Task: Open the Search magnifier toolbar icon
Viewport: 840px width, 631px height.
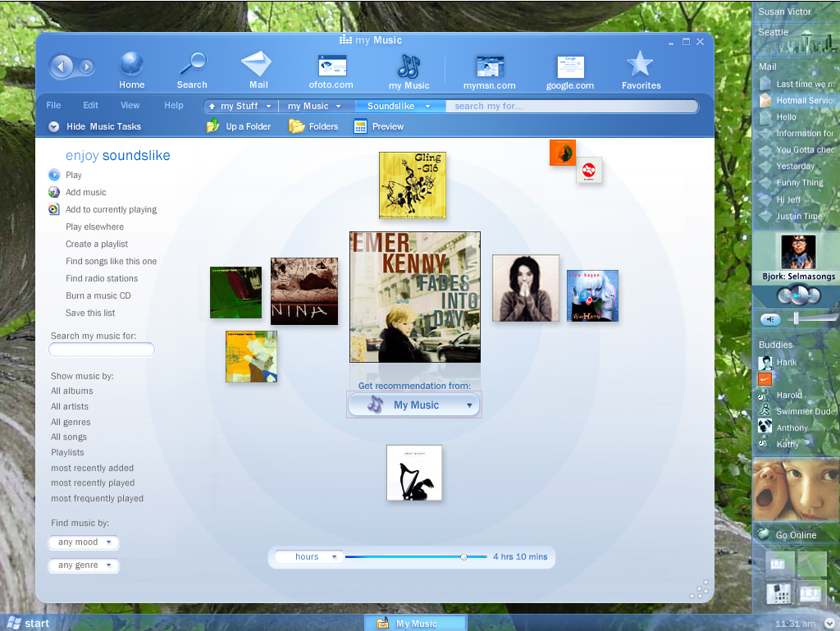Action: coord(192,71)
